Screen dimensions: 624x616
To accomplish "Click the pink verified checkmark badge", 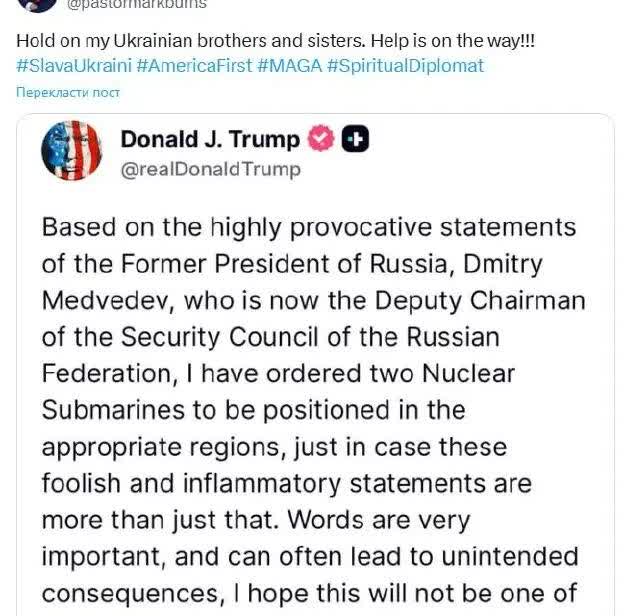I will 320,140.
